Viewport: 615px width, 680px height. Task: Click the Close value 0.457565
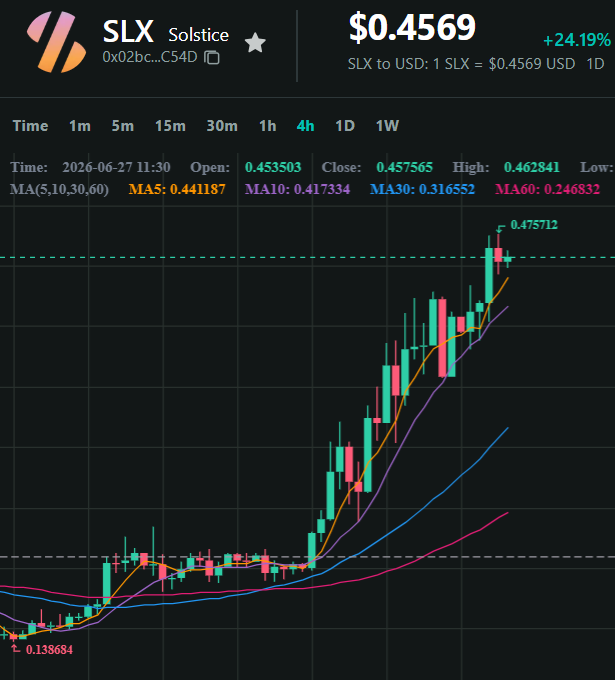[404, 167]
